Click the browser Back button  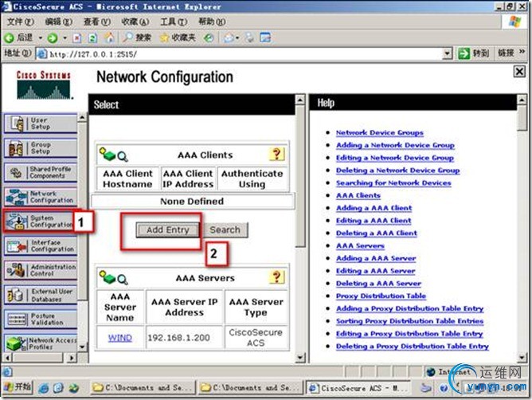pyautogui.click(x=18, y=37)
